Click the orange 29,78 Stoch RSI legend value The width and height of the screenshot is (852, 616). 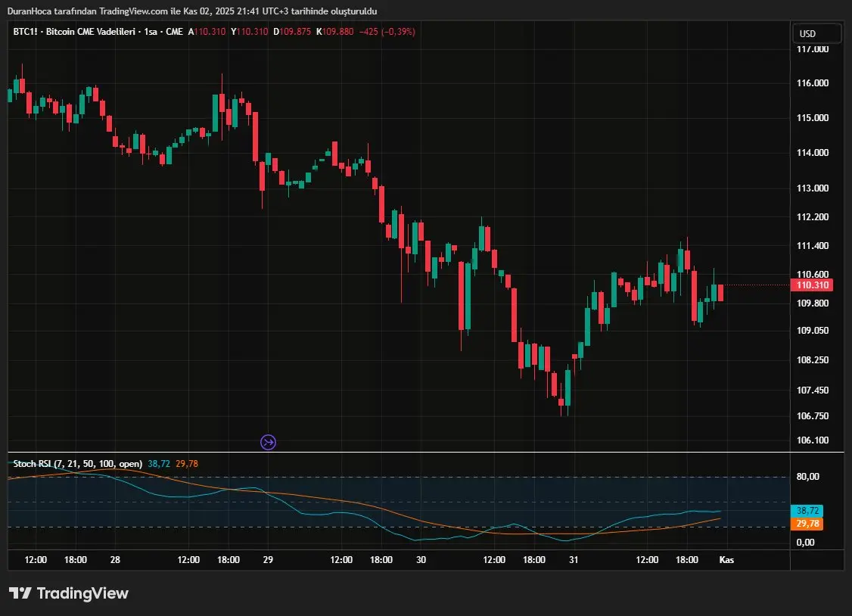(187, 463)
